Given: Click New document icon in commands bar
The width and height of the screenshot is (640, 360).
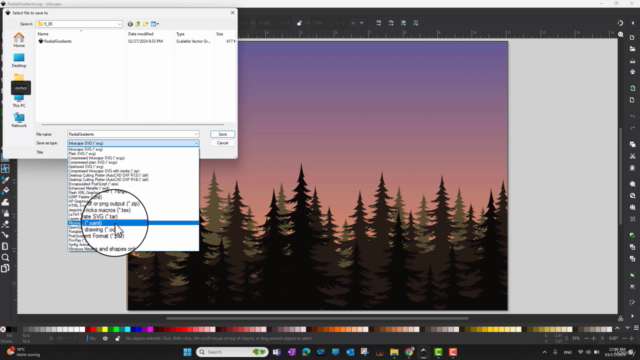Looking at the screenshot, I should pos(633,38).
